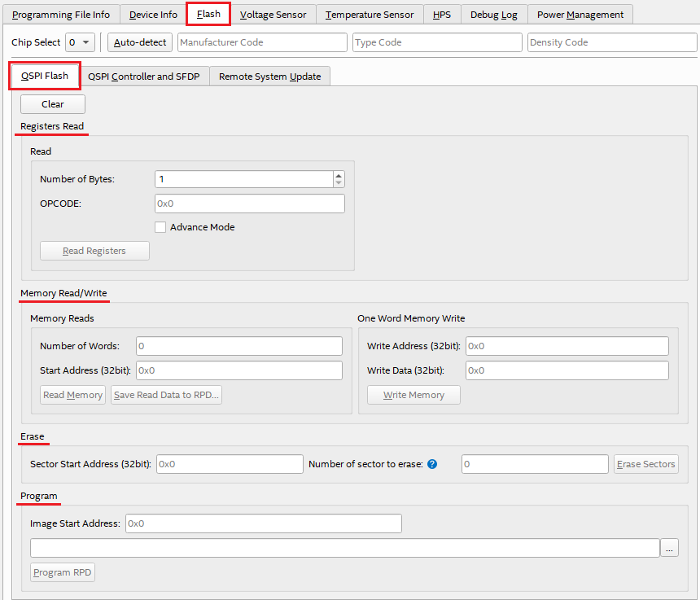Screen dimensions: 700x600
Task: Increment the Number of Bytes spinner up arrow
Action: [x=339, y=175]
